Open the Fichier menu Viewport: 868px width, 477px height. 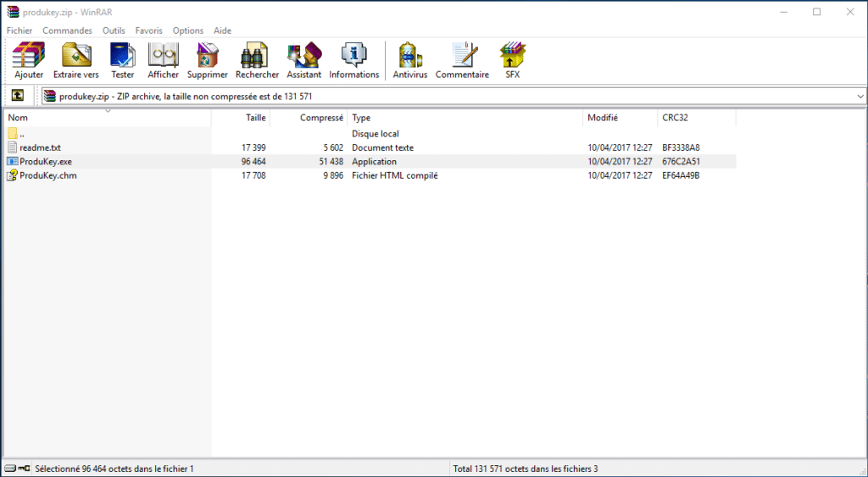click(x=19, y=31)
